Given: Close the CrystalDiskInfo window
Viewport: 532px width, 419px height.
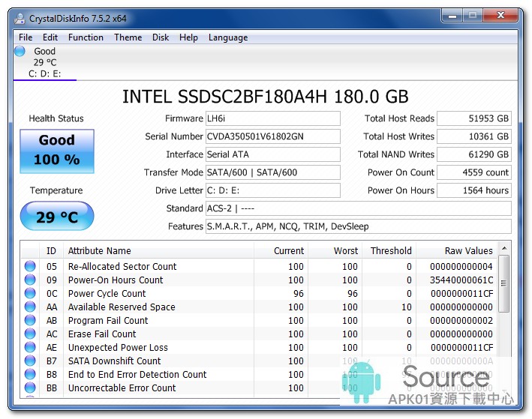Looking at the screenshot, I should tap(500, 16).
